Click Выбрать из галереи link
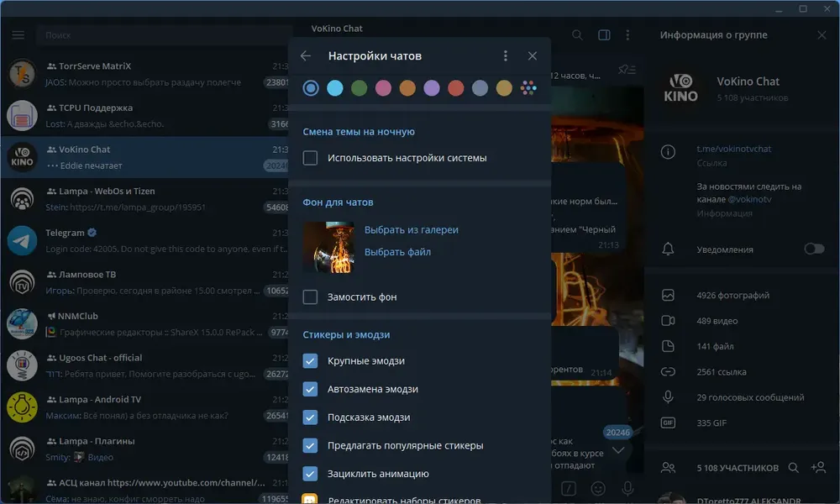 coord(412,230)
